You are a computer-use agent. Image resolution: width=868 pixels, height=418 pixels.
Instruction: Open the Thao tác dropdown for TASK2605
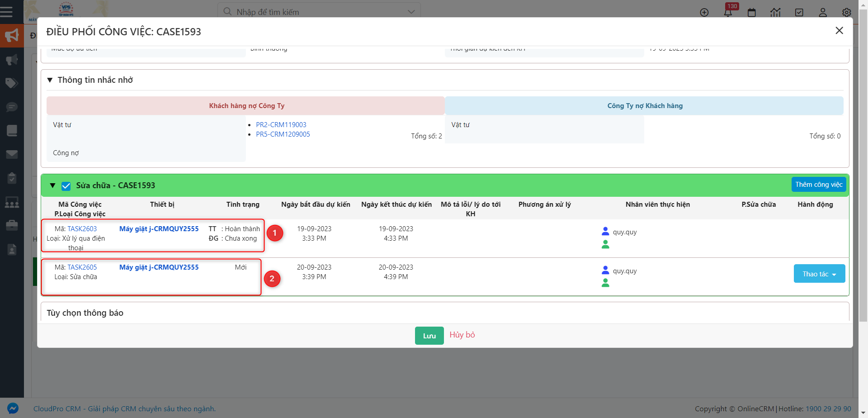(x=819, y=274)
